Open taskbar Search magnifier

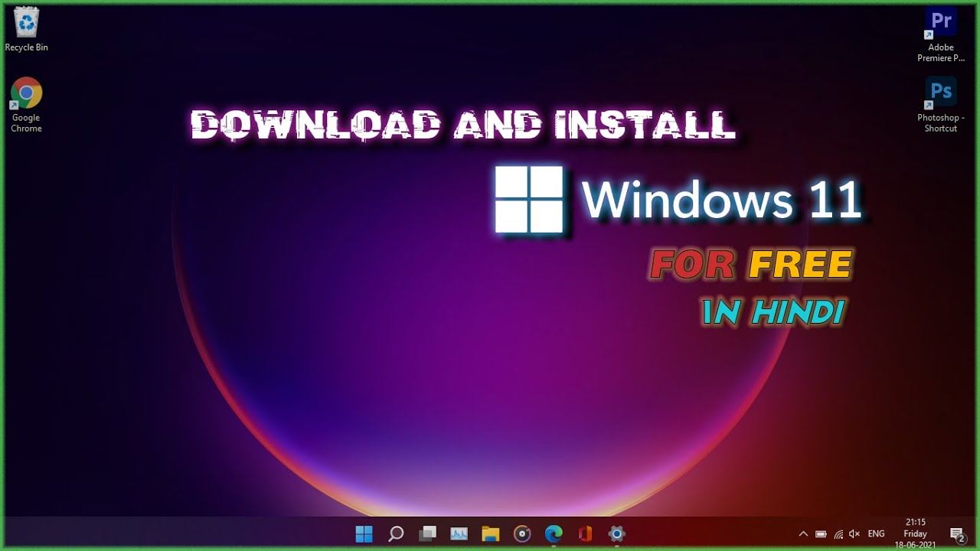coord(396,533)
